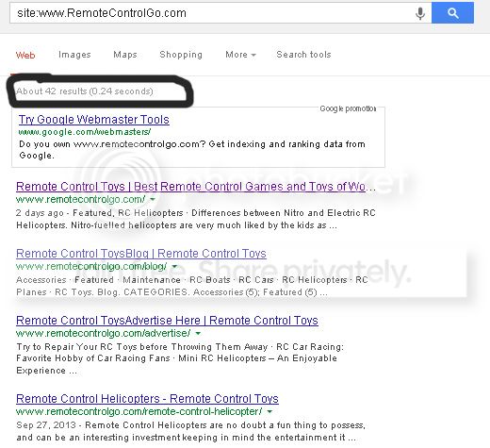The width and height of the screenshot is (490, 448).
Task: Click the blue magnifying glass search button
Action: click(452, 13)
